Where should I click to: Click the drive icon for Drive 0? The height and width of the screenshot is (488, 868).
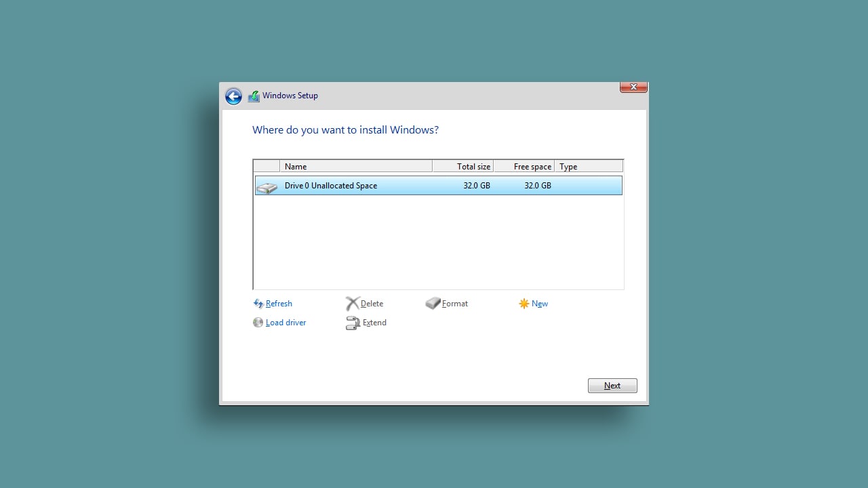tap(267, 187)
